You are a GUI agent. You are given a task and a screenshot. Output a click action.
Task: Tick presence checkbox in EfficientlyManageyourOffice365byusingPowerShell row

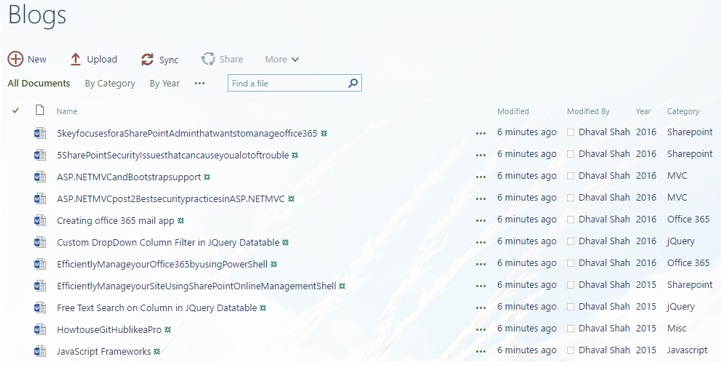coord(571,263)
